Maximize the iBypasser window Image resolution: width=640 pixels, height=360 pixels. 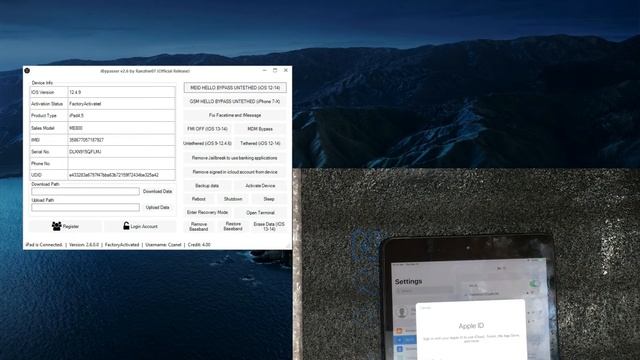coord(275,71)
